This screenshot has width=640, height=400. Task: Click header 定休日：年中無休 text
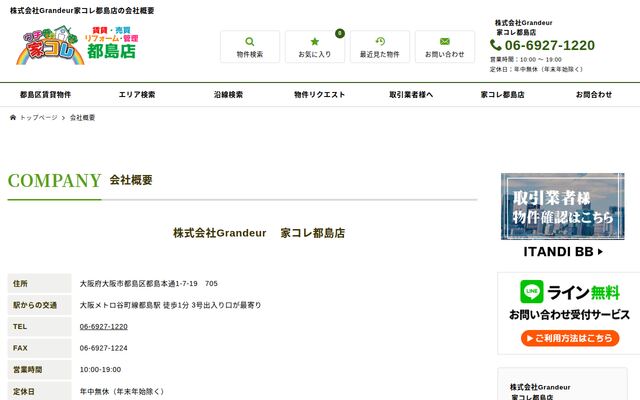click(x=536, y=69)
